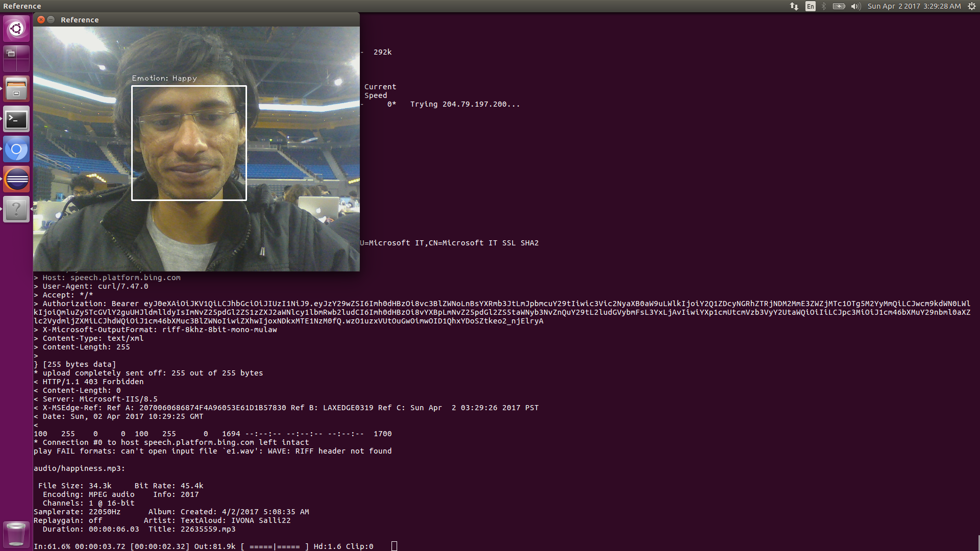Open the battery status indicator

(x=839, y=6)
